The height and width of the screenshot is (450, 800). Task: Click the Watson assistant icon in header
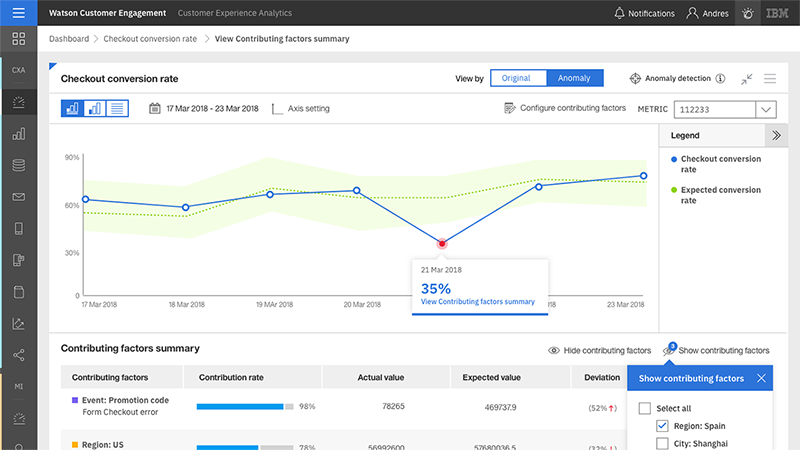pos(748,13)
